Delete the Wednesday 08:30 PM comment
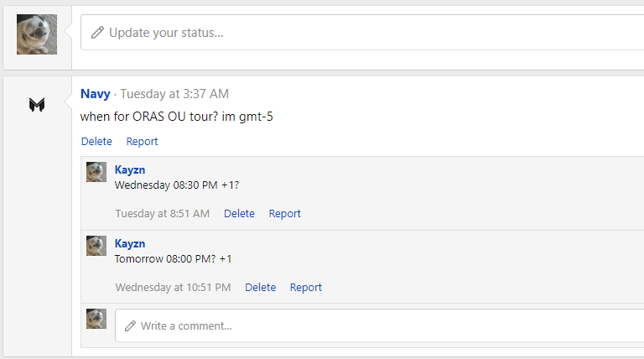Viewport: 644px width, 359px height. 239,214
